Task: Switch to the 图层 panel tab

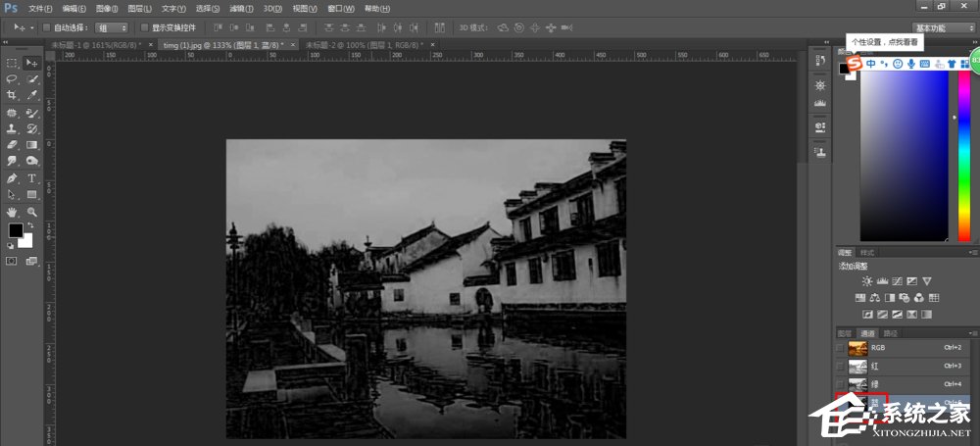Action: point(844,333)
